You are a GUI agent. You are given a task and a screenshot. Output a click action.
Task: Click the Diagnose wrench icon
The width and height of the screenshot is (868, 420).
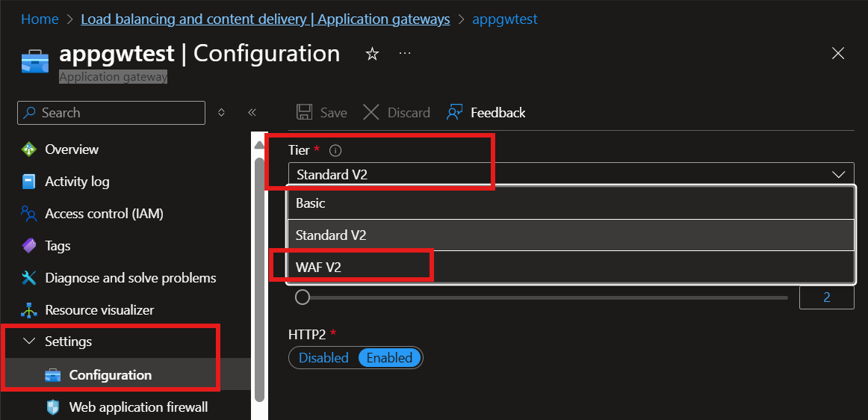point(28,277)
